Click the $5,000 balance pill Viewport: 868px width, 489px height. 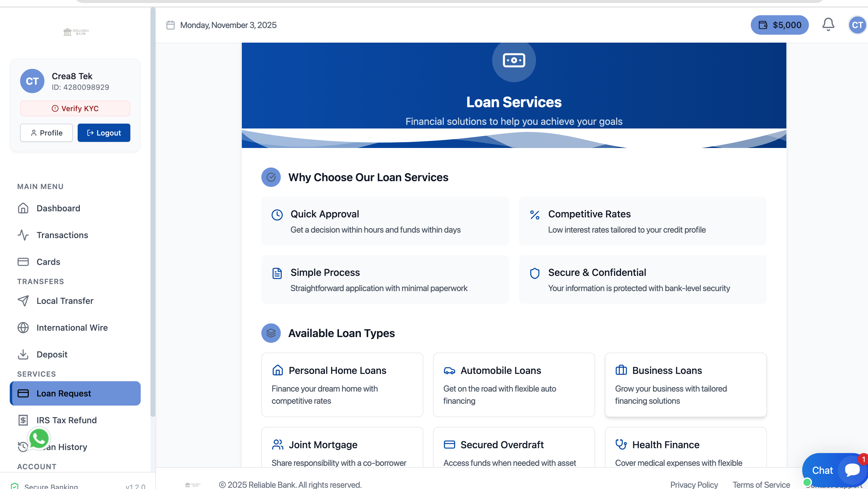[x=779, y=25]
